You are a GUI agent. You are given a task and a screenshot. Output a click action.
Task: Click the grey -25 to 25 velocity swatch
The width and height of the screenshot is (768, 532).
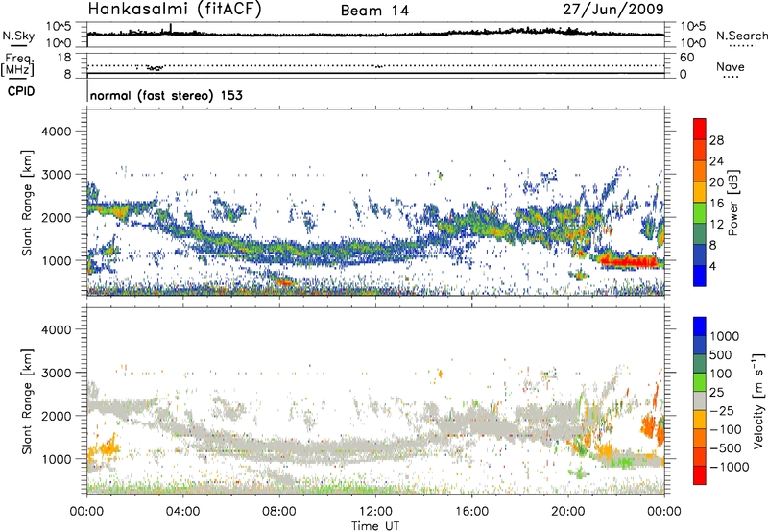pyautogui.click(x=700, y=401)
